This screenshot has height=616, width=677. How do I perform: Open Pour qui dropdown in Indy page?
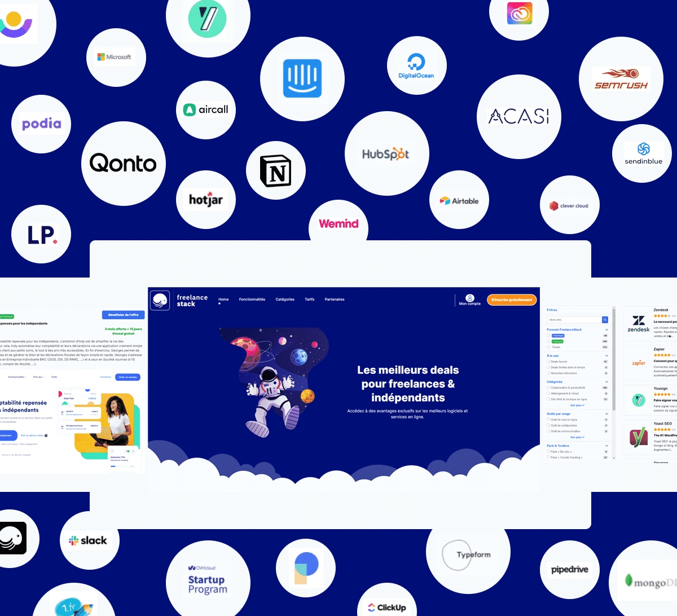tap(38, 377)
